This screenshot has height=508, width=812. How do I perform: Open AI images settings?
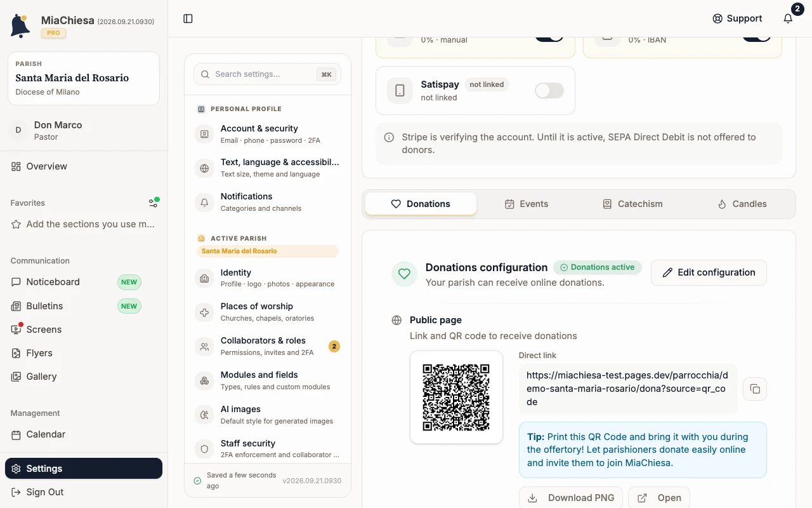tap(268, 415)
